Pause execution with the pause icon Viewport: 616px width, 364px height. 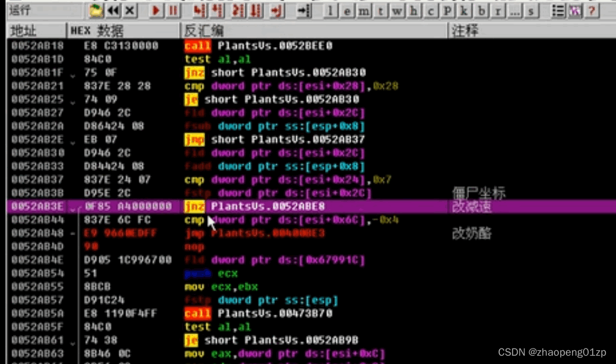pyautogui.click(x=173, y=11)
